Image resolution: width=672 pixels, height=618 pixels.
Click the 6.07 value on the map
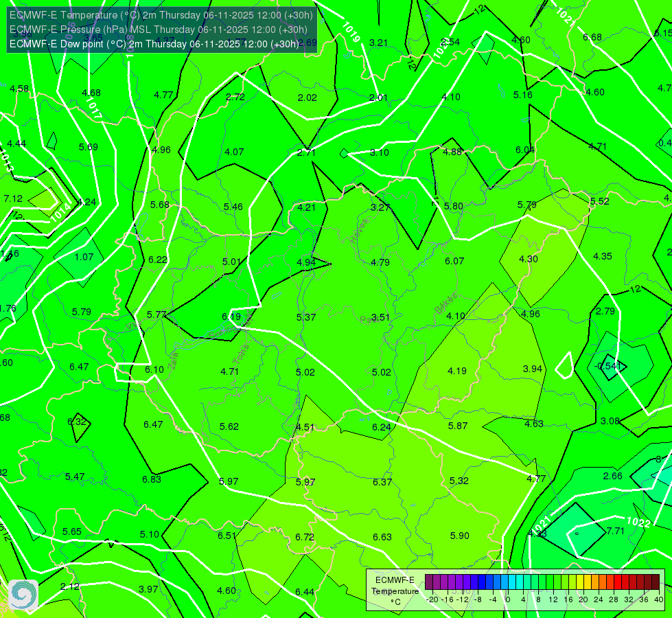click(454, 261)
